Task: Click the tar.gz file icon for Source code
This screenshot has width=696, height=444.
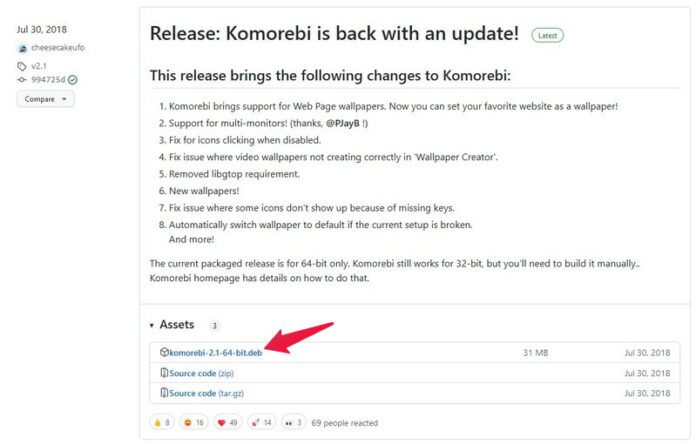Action: [164, 393]
